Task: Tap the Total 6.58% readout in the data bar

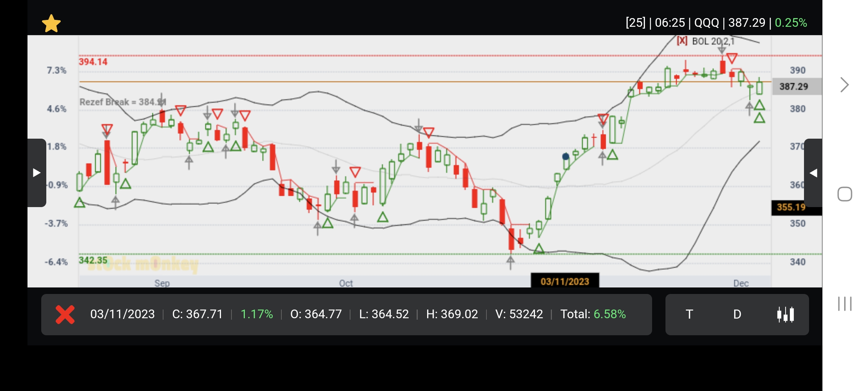Action: (x=593, y=314)
